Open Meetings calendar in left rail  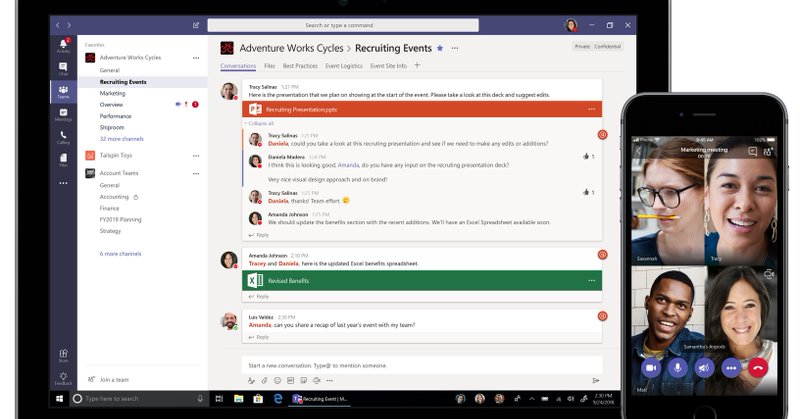tap(63, 114)
